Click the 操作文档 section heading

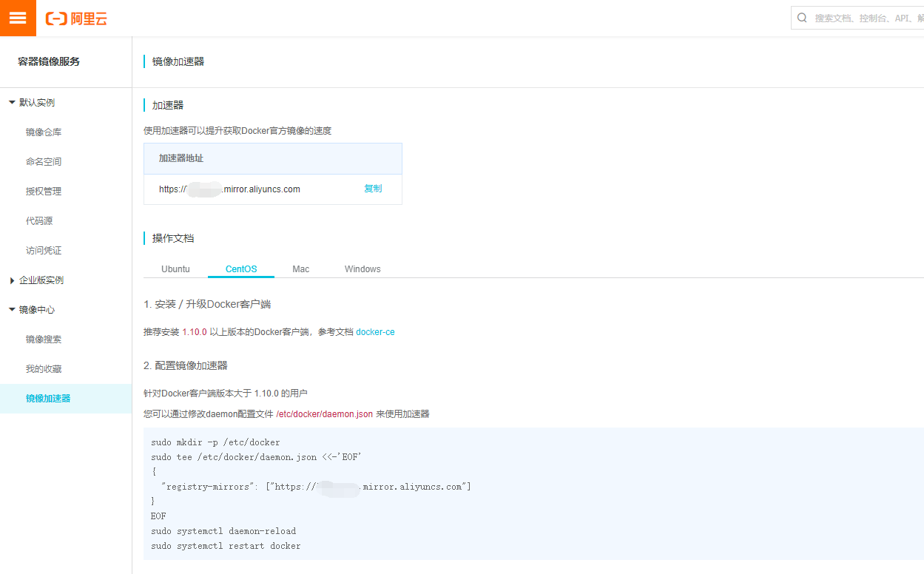coord(173,238)
